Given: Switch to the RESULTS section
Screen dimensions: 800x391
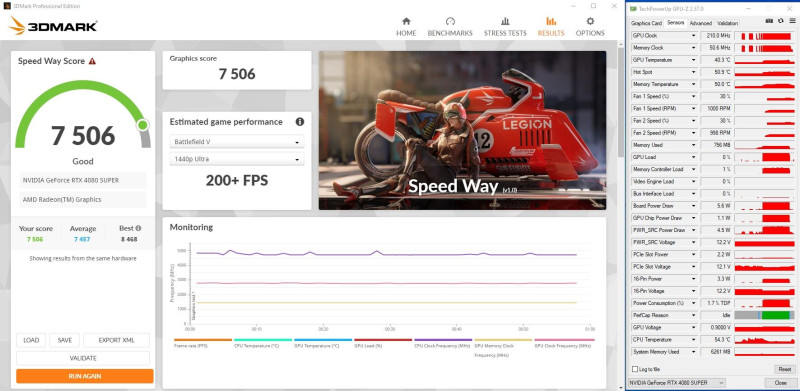Looking at the screenshot, I should (x=551, y=27).
